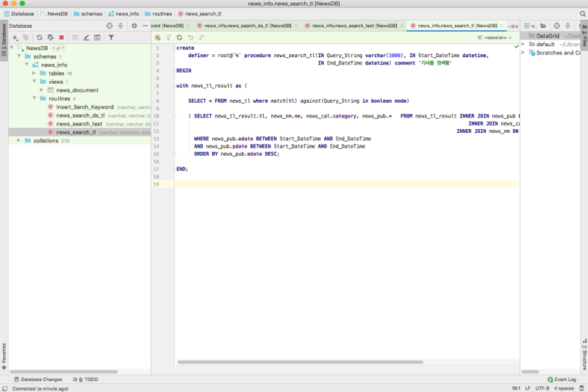Click the green inspection checkmark in the editor
Screen dimensions: 588x392
pyautogui.click(x=517, y=46)
